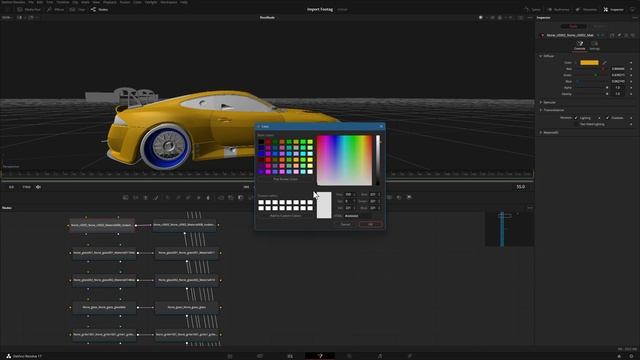This screenshot has width=640, height=360.
Task: Click the Red value field in Inspector
Action: point(618,69)
